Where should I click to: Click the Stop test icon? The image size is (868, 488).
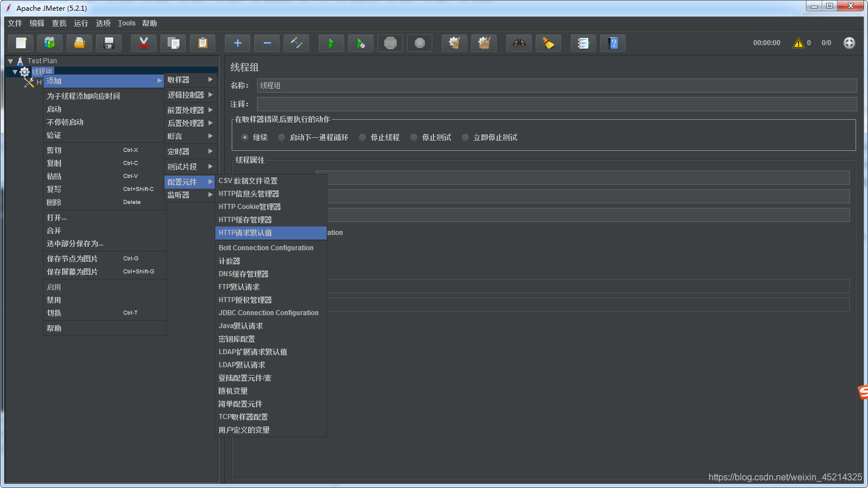pos(390,43)
